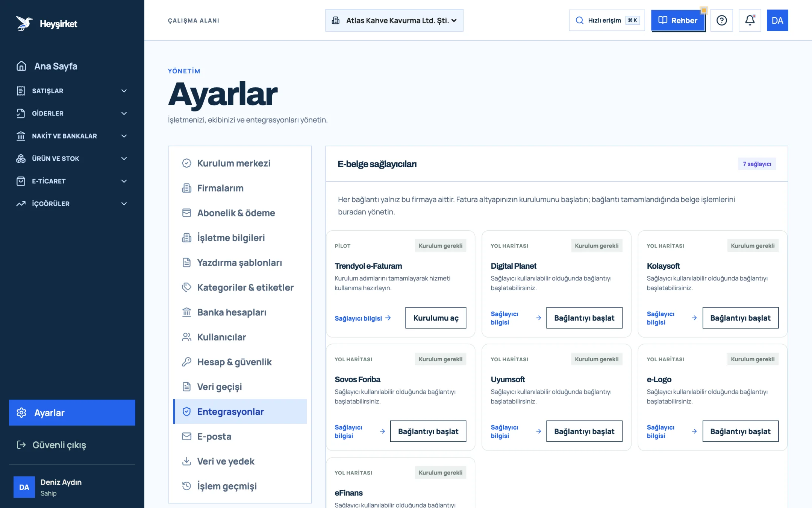The width and height of the screenshot is (812, 508).
Task: Click the Abonelik & ödeme card icon
Action: [x=186, y=213]
